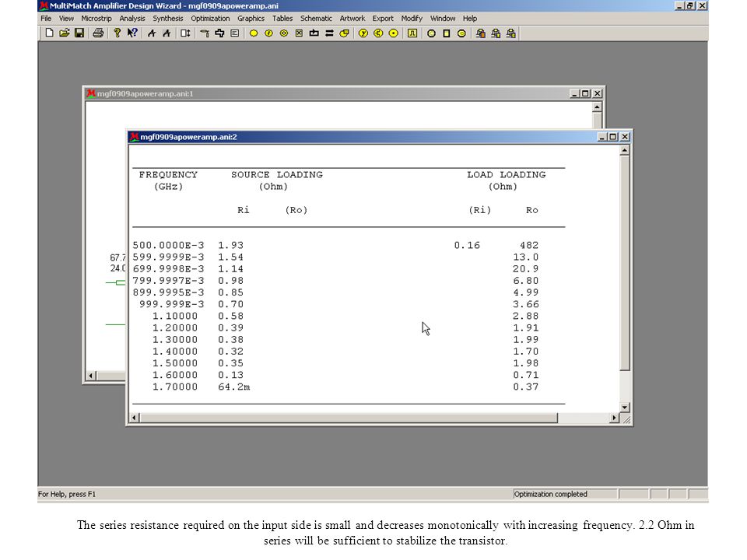Click the Optimization completed status text
The width and height of the screenshot is (747, 560).
click(x=550, y=495)
